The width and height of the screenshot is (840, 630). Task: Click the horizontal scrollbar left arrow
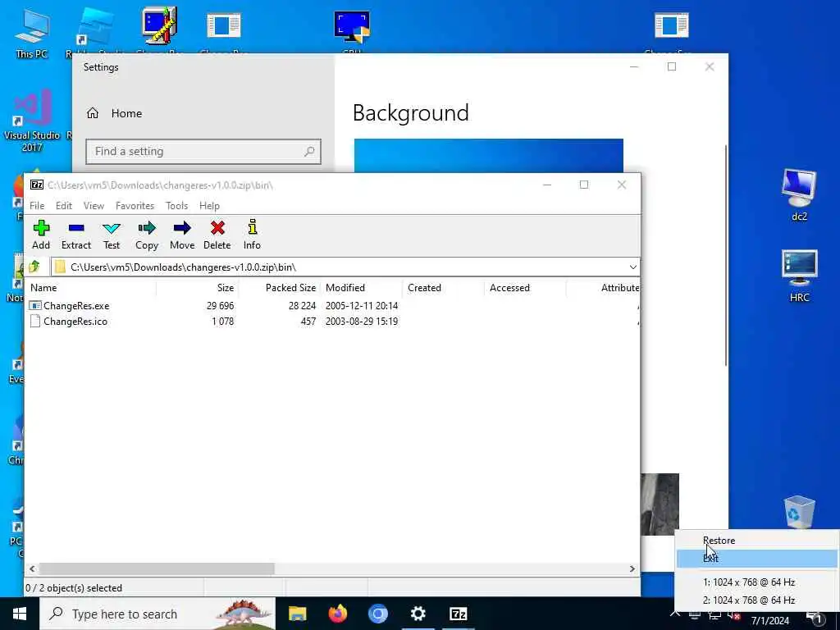32,569
